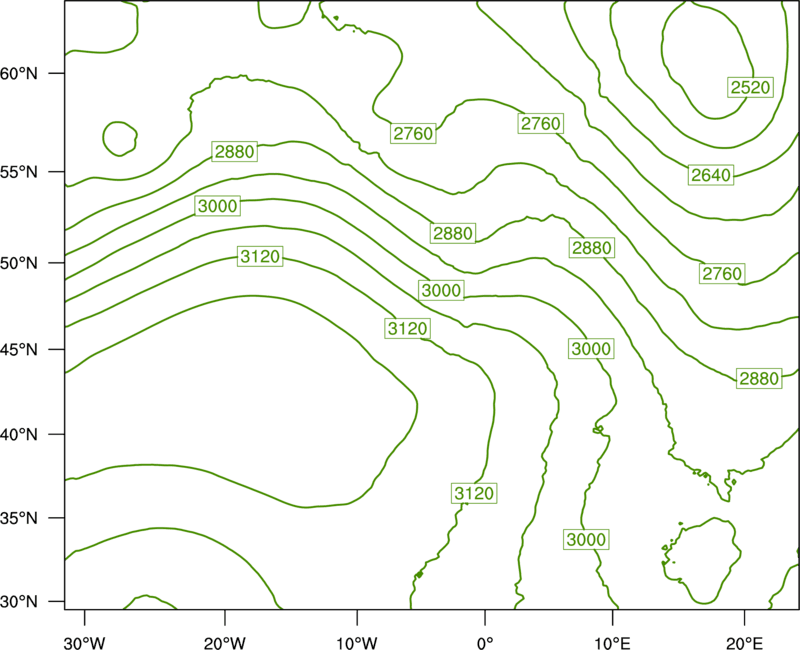Pick the 45°N latitude axis label
The image size is (800, 650).
19,349
